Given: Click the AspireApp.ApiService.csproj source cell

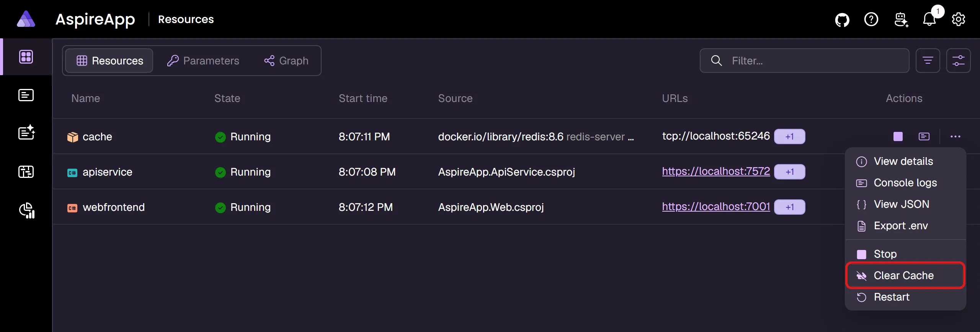Looking at the screenshot, I should point(506,172).
